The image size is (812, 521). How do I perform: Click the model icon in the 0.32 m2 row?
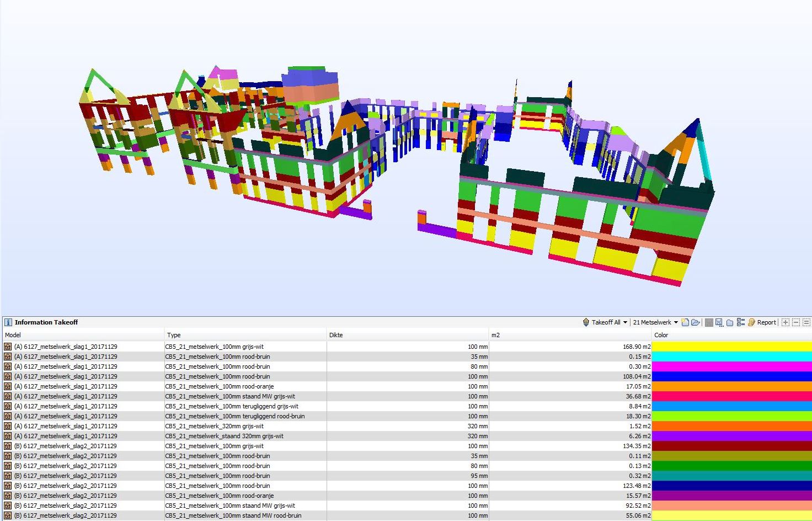[x=8, y=476]
